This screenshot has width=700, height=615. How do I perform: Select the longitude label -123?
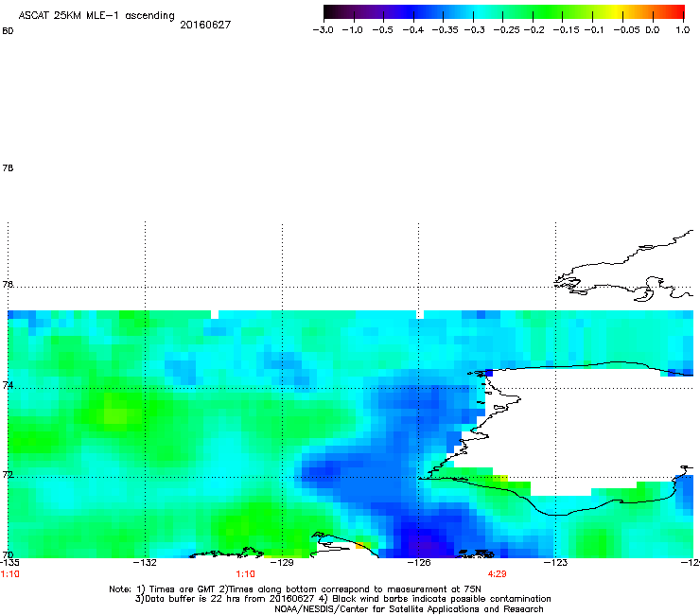point(556,563)
